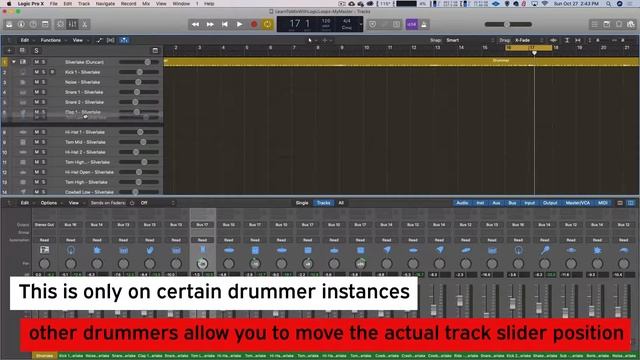Click the Fast Forward transport button
Screen dimensions: 640x360
210,24
